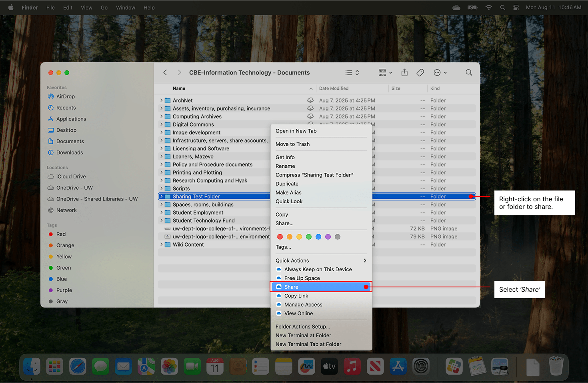588x383 pixels.
Task: Apply the green tag color swatch
Action: tap(308, 237)
